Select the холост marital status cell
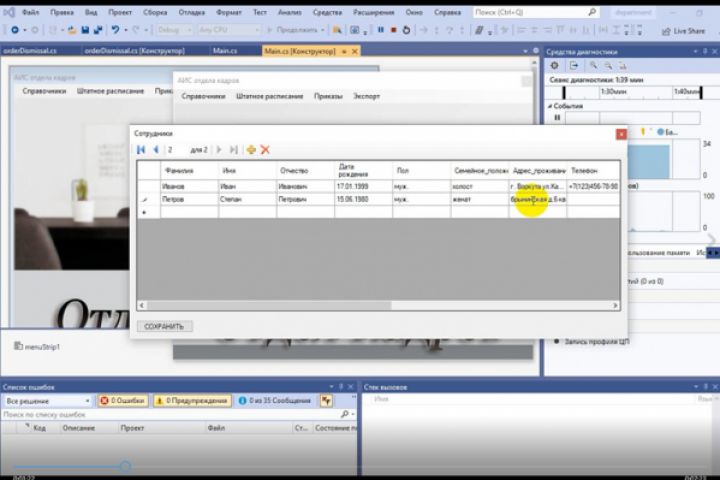The height and width of the screenshot is (480, 720). [x=479, y=186]
